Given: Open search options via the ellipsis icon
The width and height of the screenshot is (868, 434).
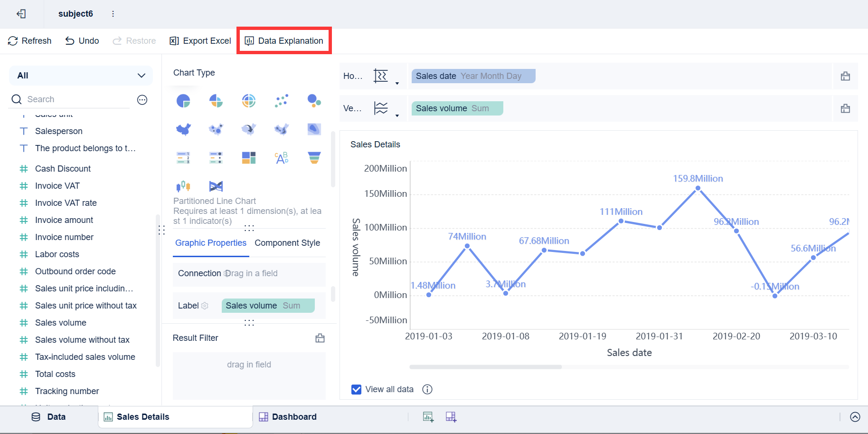Looking at the screenshot, I should tap(142, 99).
